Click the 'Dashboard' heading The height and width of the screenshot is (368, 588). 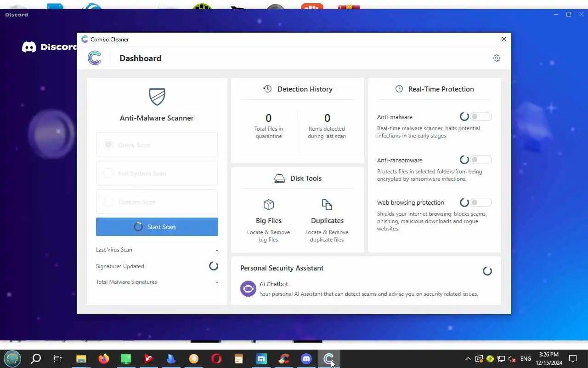click(x=140, y=58)
